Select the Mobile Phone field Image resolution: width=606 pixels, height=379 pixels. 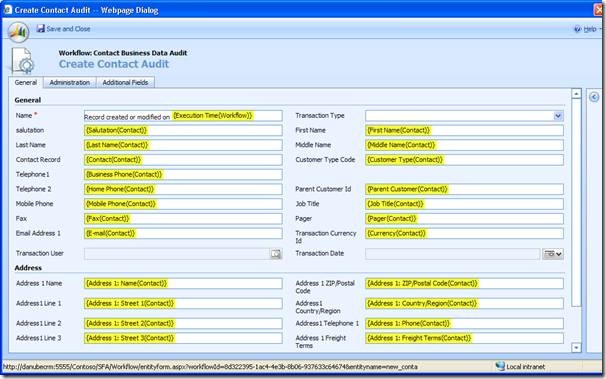click(183, 204)
